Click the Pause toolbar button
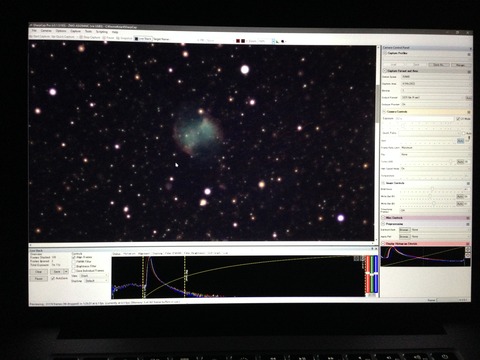Image resolution: width=480 pixels, height=360 pixels. (x=108, y=38)
